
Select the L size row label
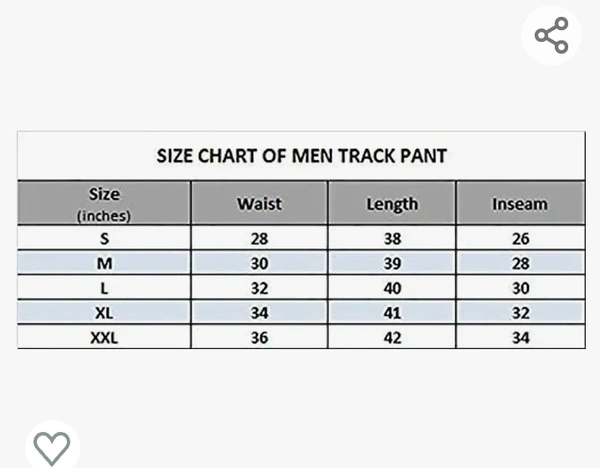pos(104,288)
